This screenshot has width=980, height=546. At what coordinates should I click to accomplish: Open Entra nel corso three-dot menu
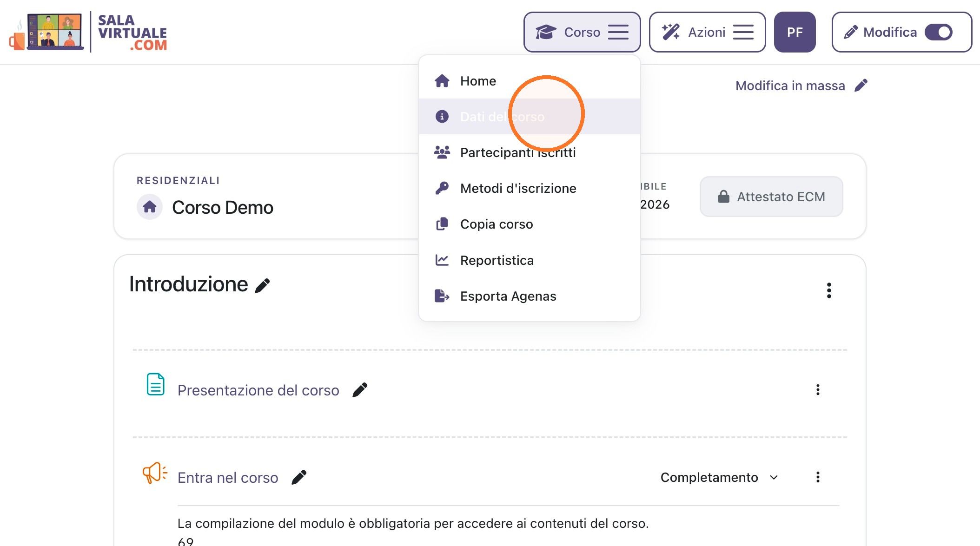click(818, 477)
